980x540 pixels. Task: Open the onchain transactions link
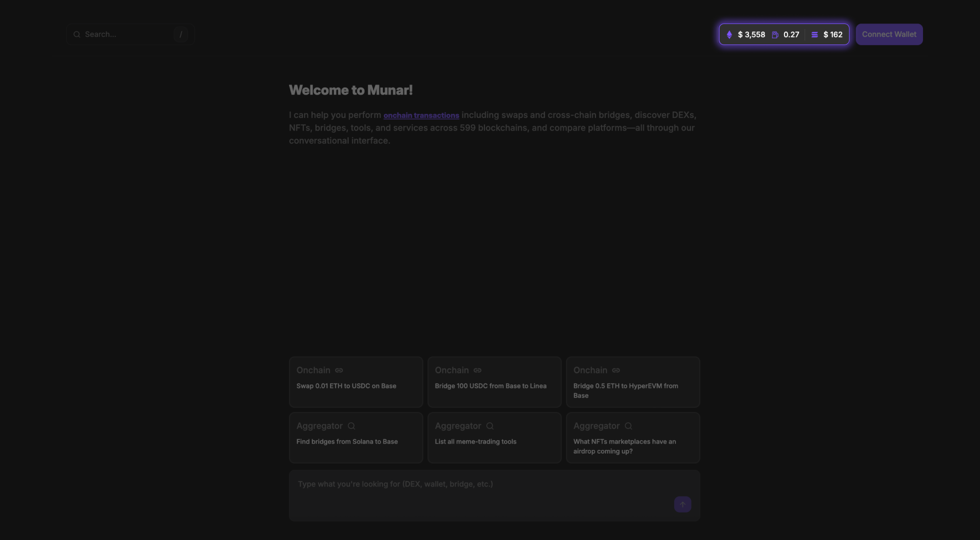421,115
